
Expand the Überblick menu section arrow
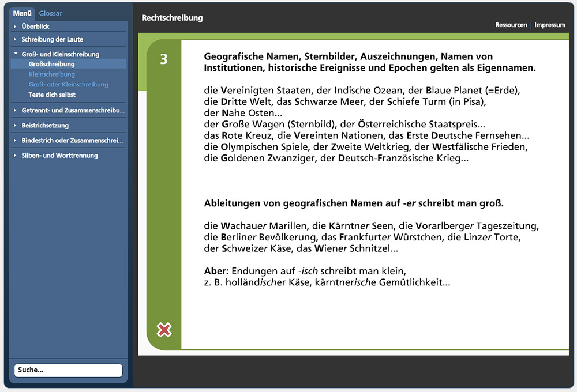pyautogui.click(x=15, y=27)
